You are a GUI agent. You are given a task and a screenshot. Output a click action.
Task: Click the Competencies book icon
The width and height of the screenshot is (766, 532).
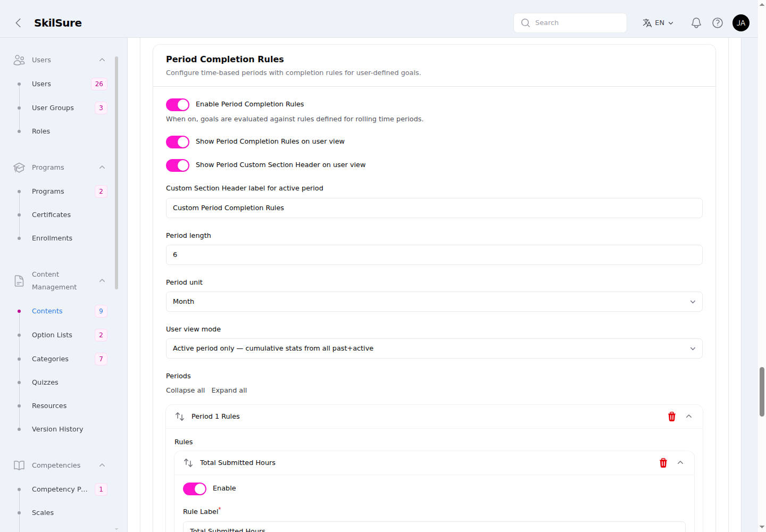pyautogui.click(x=19, y=465)
